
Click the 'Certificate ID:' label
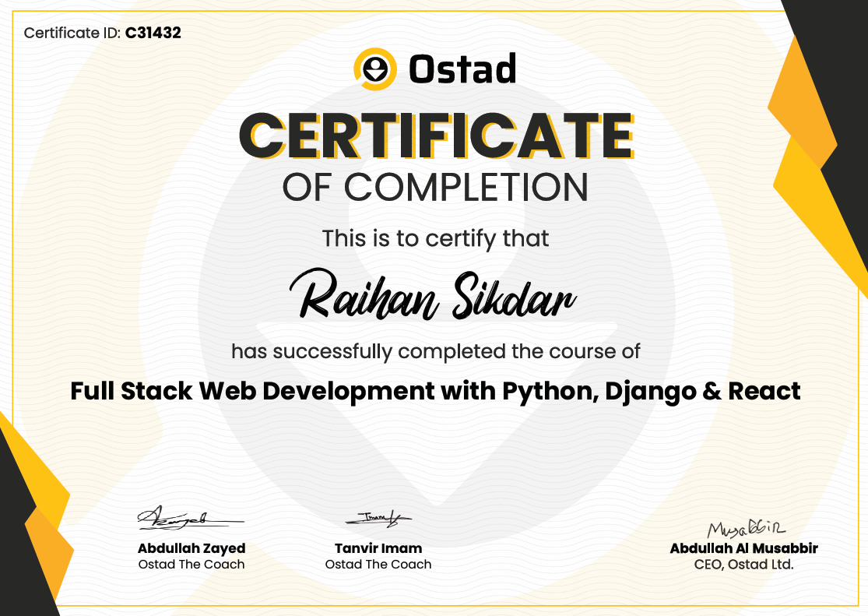72,33
